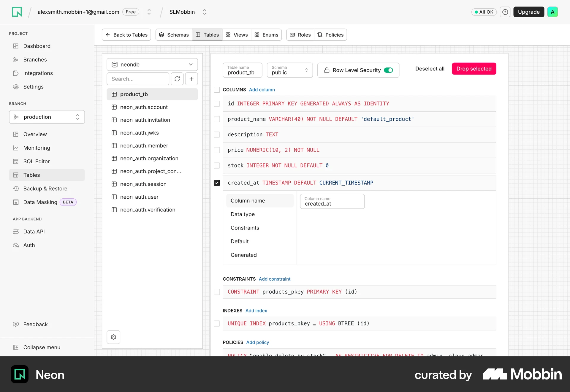Click the Data Masking icon
The height and width of the screenshot is (392, 570).
coord(16,202)
